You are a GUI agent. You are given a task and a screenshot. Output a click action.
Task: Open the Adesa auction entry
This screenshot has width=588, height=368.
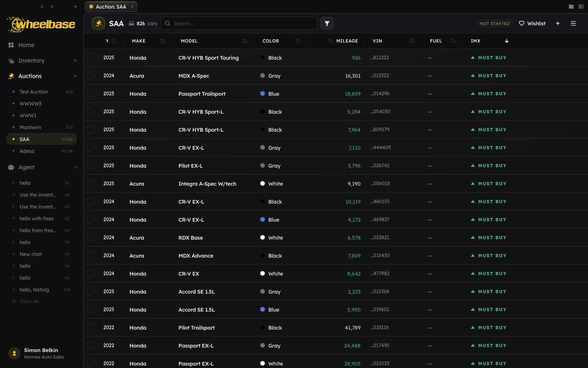point(42,151)
